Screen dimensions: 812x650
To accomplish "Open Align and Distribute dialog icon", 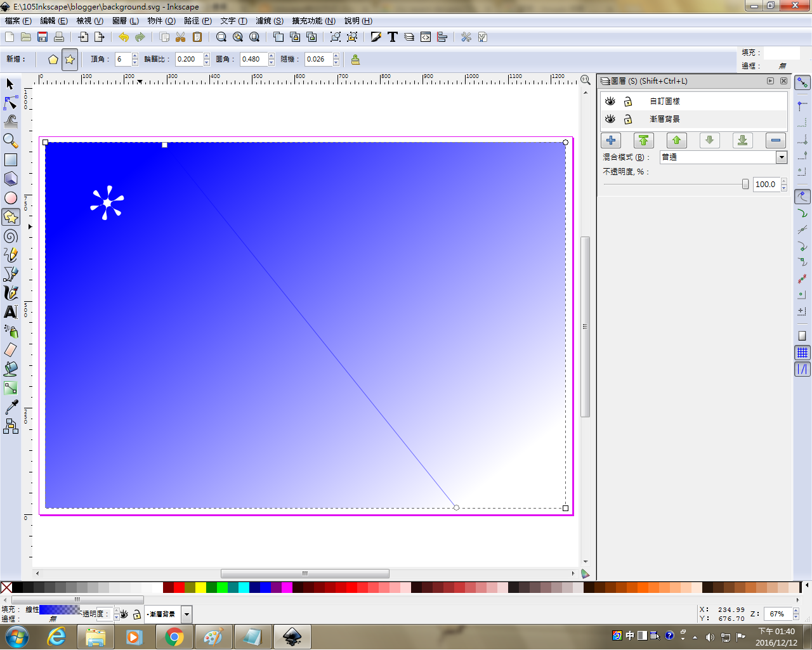I will (x=442, y=37).
